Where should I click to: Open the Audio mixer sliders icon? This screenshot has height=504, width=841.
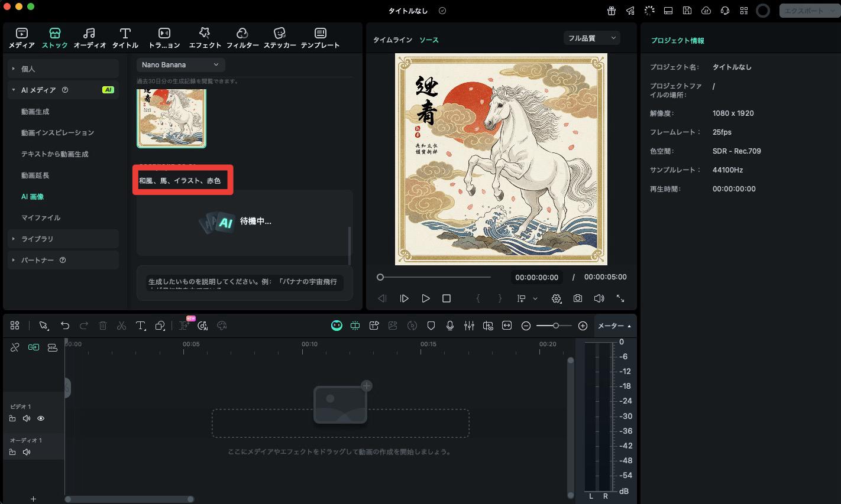click(x=468, y=326)
